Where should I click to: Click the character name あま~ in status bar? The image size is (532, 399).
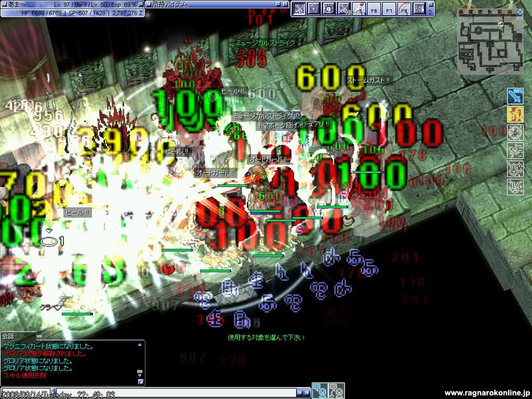point(17,5)
